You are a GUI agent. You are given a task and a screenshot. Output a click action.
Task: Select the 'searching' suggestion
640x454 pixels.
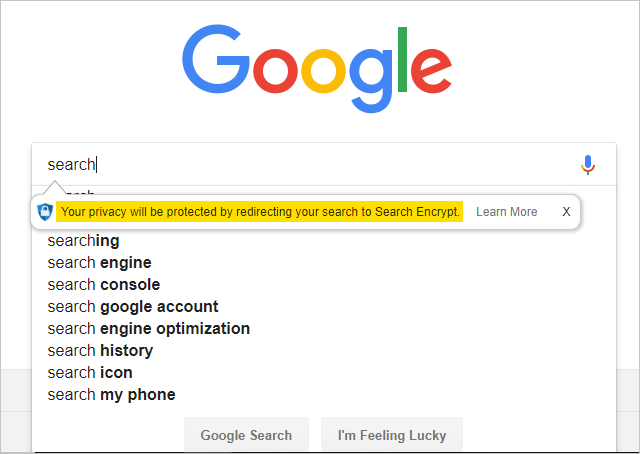tap(83, 241)
